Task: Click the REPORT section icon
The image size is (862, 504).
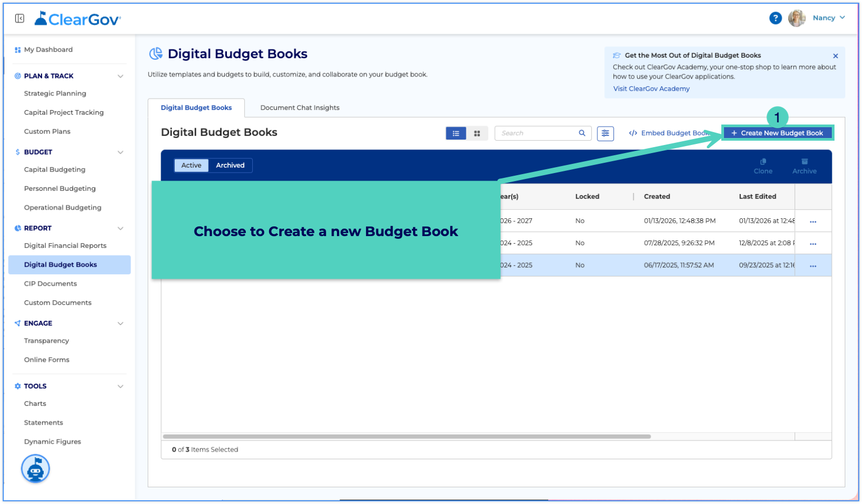Action: point(18,228)
